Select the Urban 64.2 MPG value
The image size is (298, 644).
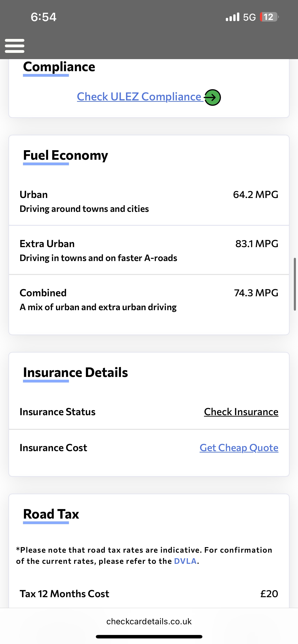click(x=256, y=194)
